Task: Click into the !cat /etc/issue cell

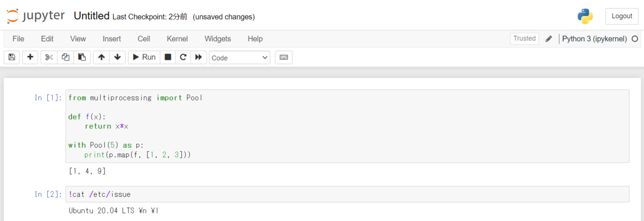Action: 347,194
